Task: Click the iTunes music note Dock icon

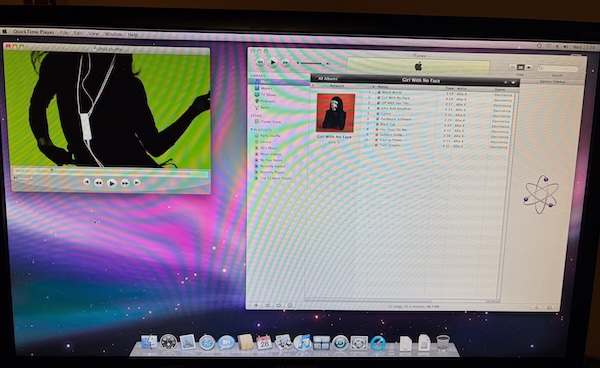Action: click(302, 342)
